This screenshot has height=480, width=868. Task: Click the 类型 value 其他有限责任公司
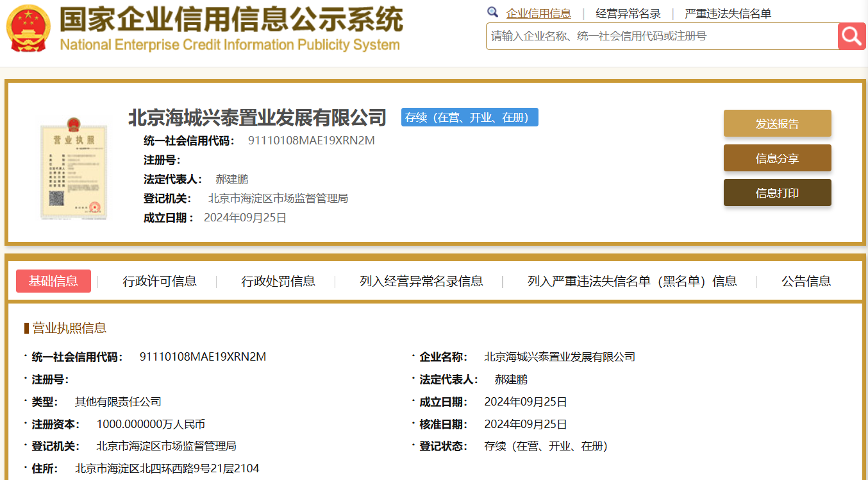(x=118, y=402)
